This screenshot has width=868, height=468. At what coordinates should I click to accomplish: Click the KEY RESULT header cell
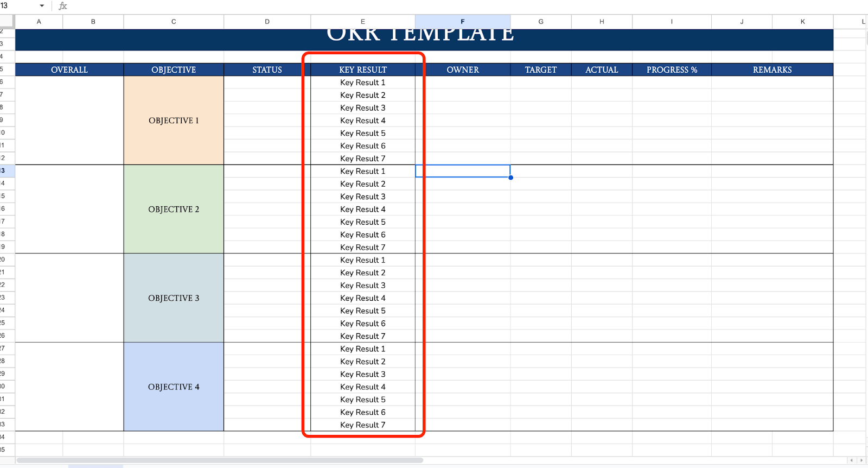click(x=362, y=69)
